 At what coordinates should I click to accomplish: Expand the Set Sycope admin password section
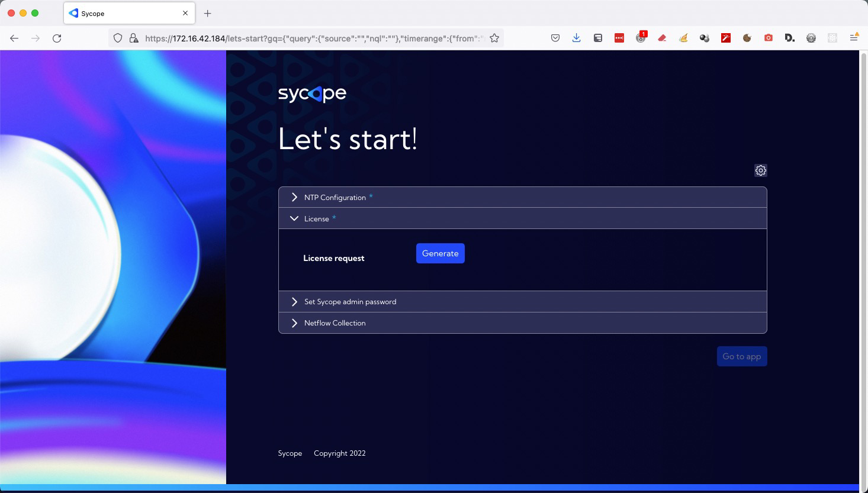[x=522, y=301]
